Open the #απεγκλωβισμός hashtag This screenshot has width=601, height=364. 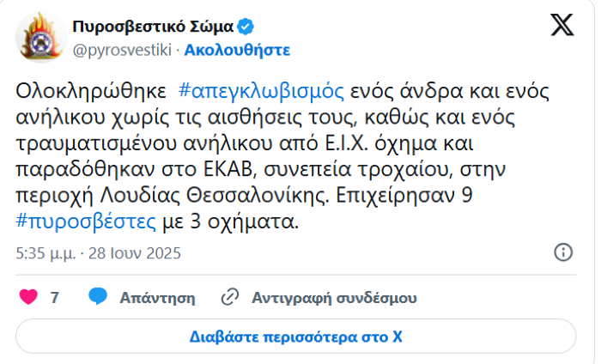(261, 90)
